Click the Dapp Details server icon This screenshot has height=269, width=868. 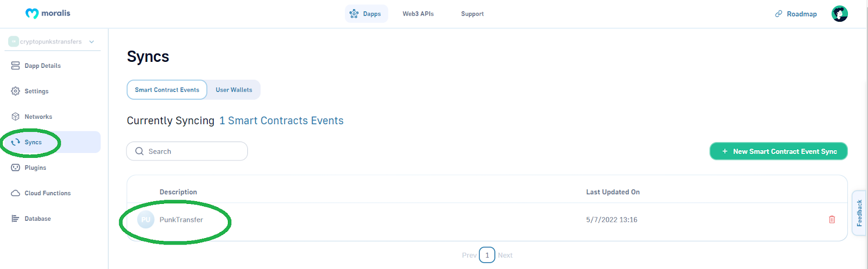16,66
